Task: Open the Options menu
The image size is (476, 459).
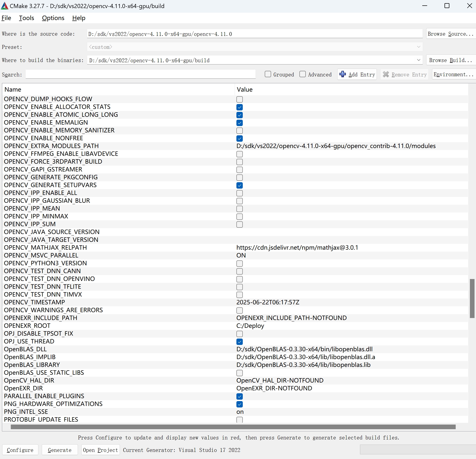Action: coord(53,18)
